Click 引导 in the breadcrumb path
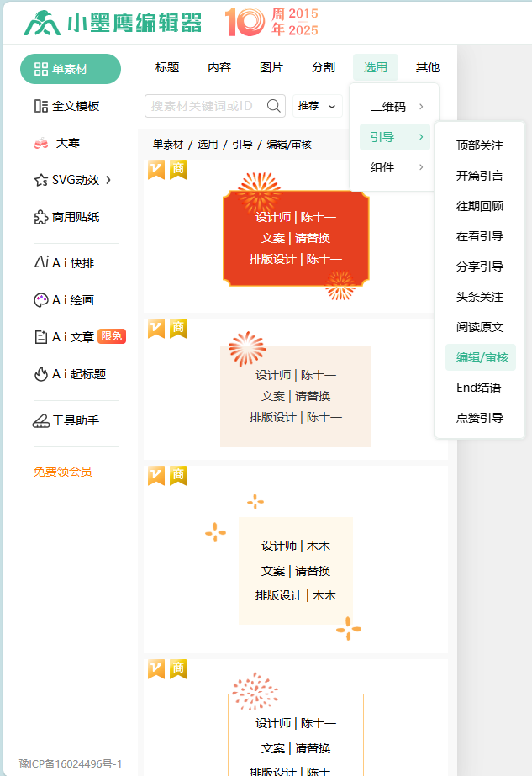Screen dimensions: 532x776 tap(242, 144)
